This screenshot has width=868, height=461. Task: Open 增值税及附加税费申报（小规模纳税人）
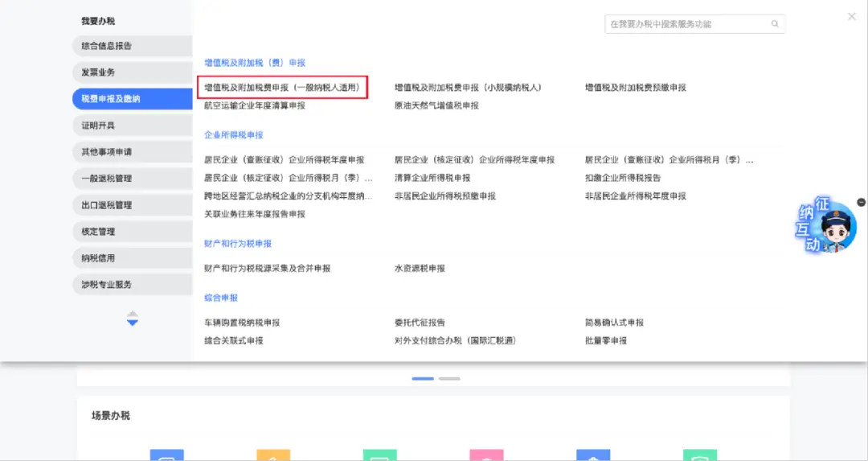469,88
